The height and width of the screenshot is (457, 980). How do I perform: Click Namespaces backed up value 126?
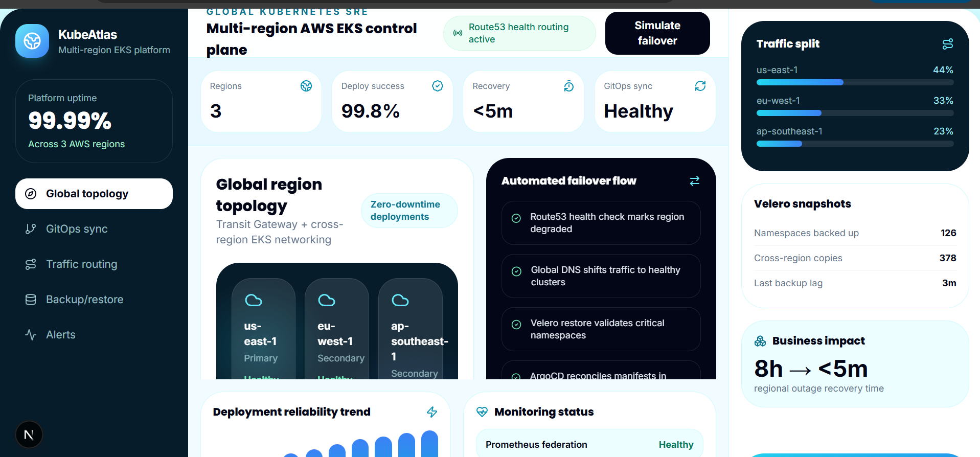(x=948, y=233)
